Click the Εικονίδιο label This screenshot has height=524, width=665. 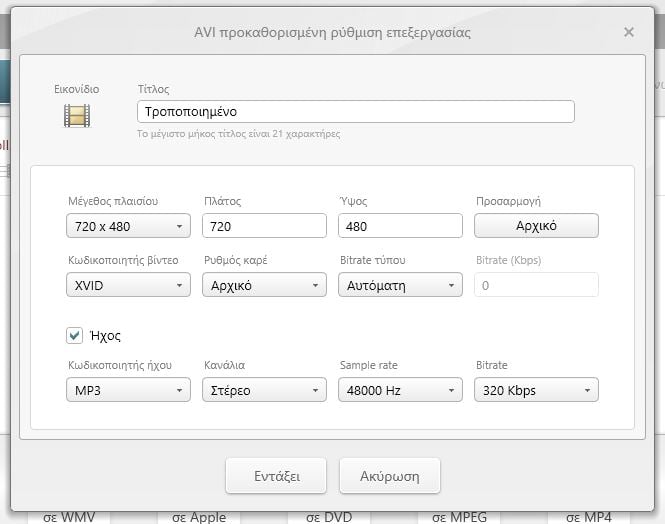tap(77, 89)
